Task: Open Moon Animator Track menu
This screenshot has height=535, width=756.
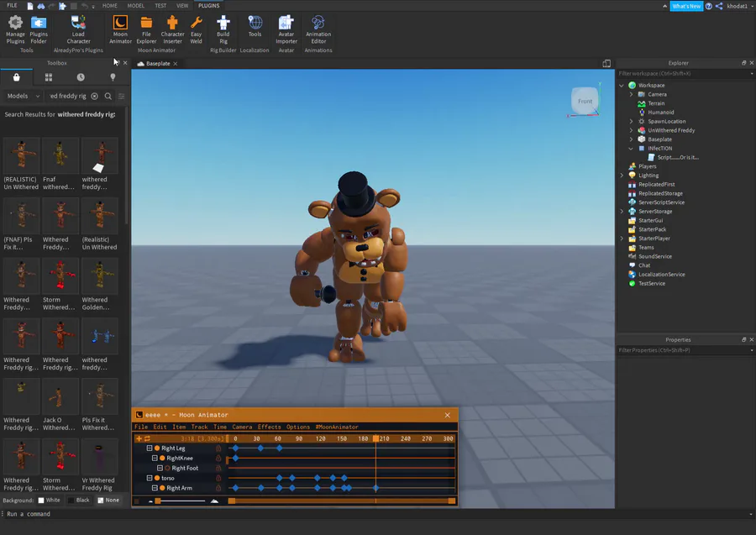Action: point(199,427)
